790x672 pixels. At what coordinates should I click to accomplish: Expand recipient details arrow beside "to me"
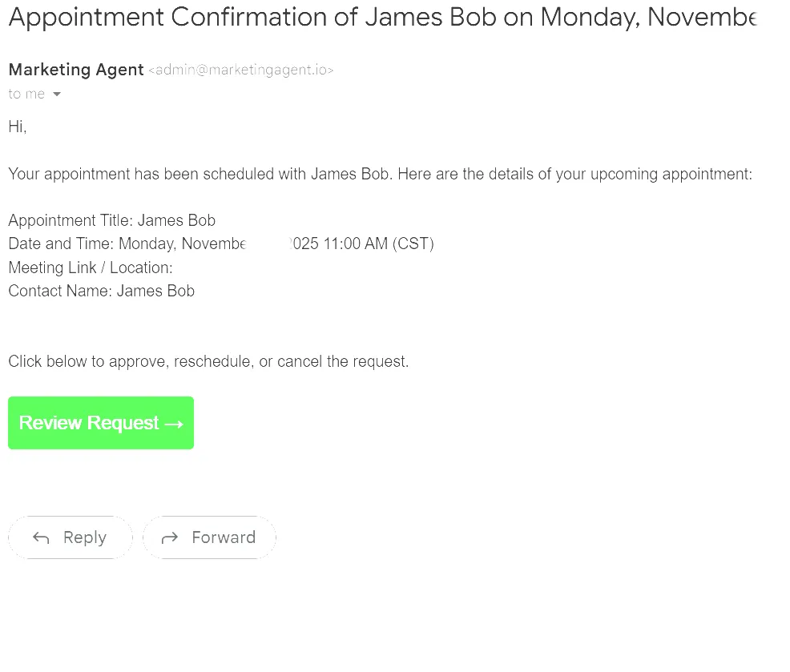point(57,95)
